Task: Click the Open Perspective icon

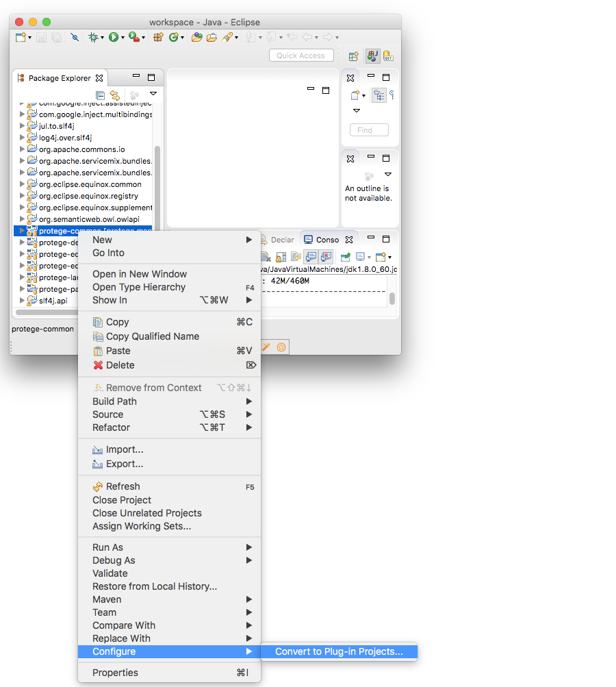Action: tap(354, 56)
